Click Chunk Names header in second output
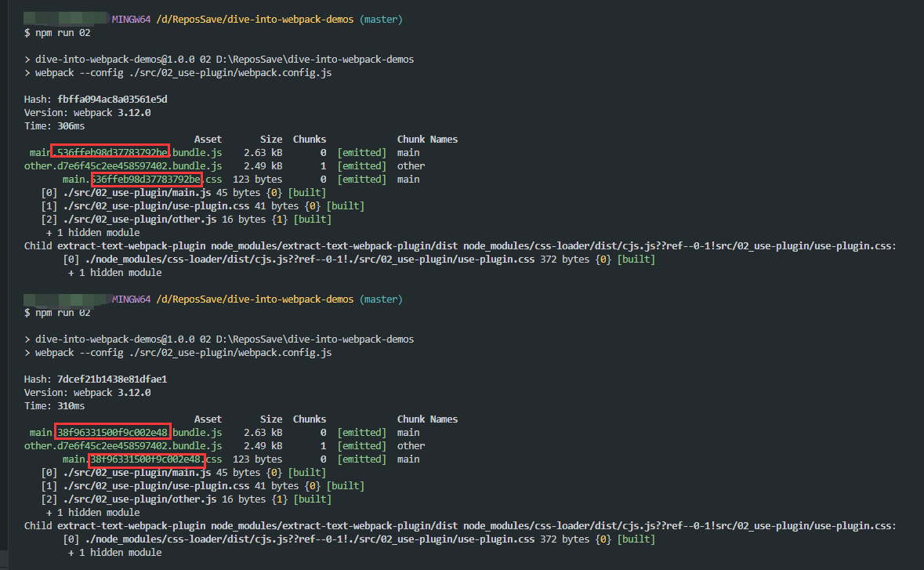This screenshot has width=924, height=570. pos(427,419)
